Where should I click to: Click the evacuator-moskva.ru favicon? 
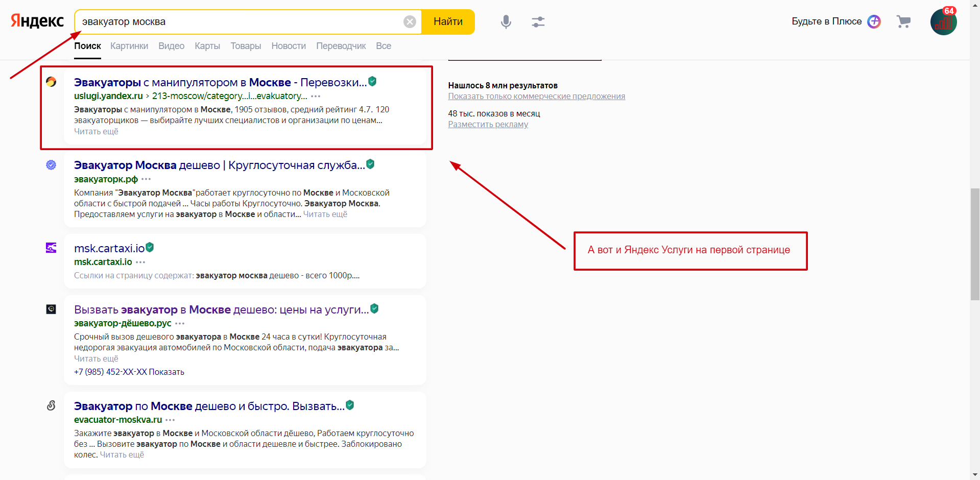(51, 405)
